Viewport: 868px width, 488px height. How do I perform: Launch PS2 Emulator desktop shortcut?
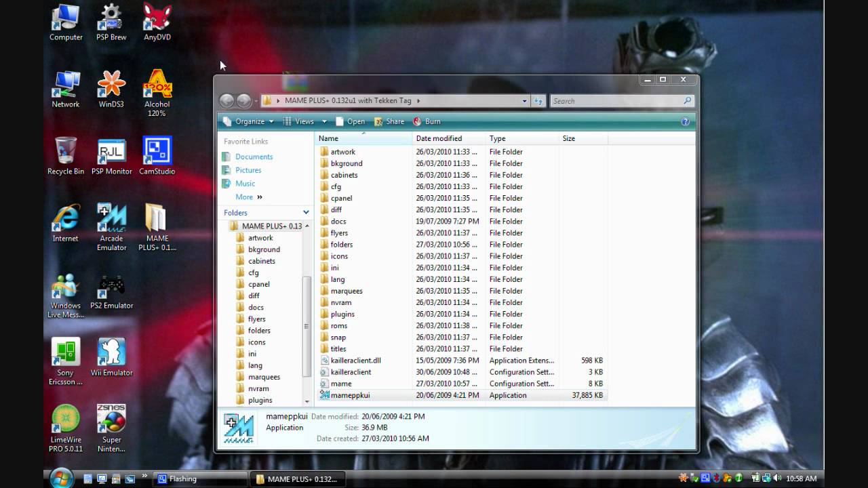[x=111, y=291]
